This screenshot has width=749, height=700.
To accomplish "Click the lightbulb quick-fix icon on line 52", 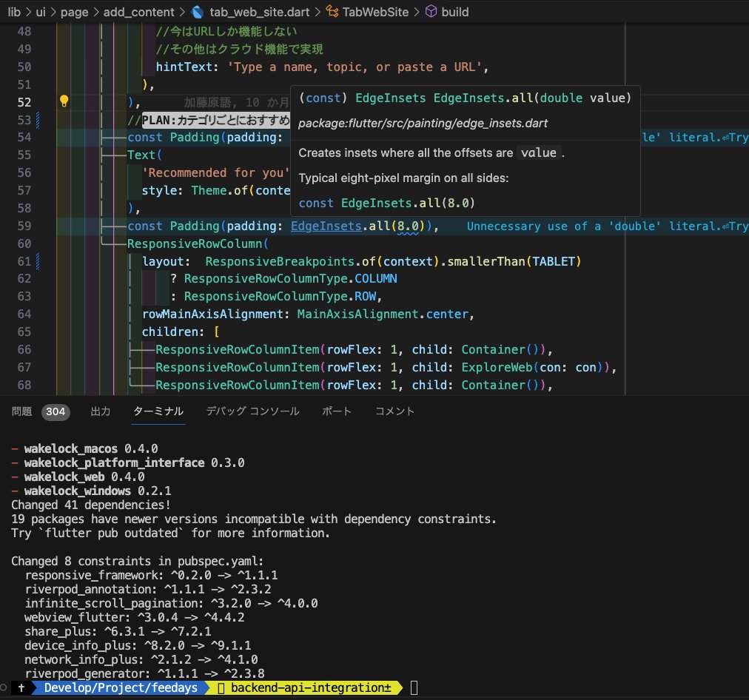I will click(x=64, y=101).
